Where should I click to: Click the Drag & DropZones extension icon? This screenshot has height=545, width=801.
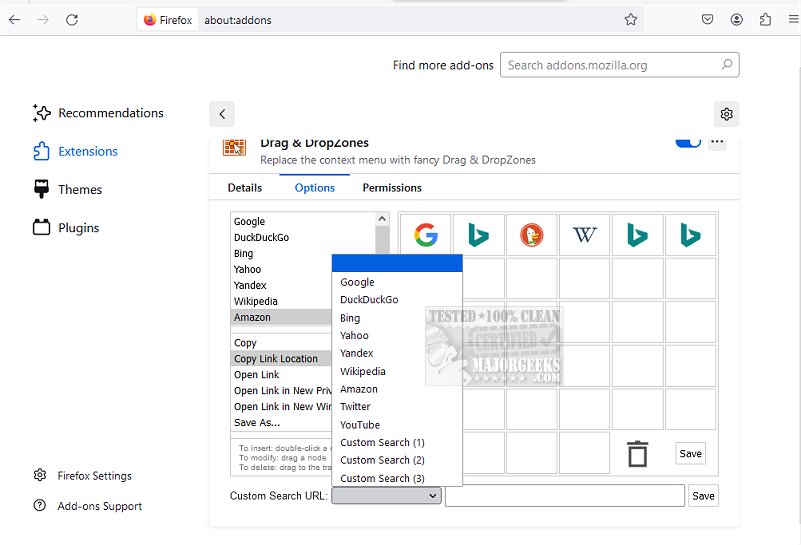click(234, 147)
